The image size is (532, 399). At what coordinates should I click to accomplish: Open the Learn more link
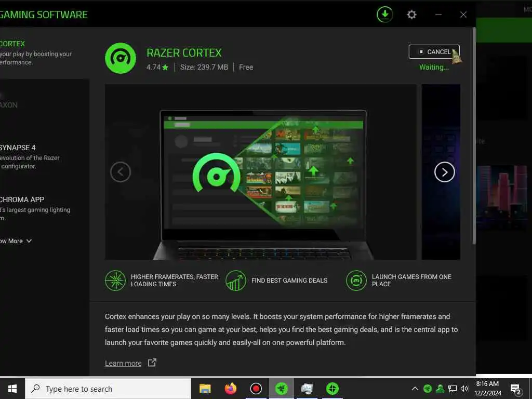123,363
